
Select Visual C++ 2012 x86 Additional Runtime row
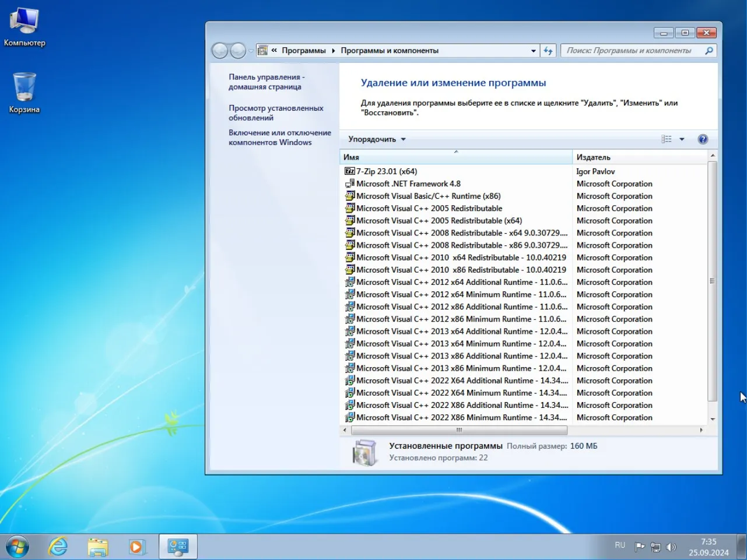[x=523, y=307]
